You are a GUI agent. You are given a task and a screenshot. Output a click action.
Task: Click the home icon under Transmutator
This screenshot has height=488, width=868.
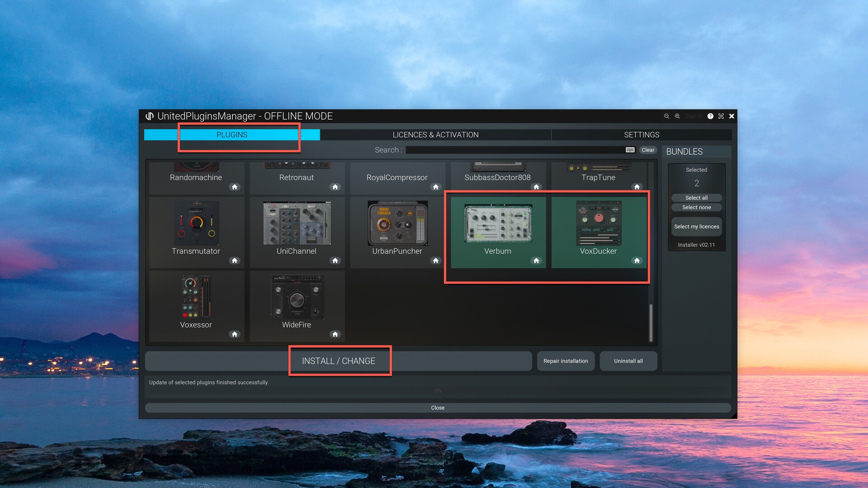[234, 261]
